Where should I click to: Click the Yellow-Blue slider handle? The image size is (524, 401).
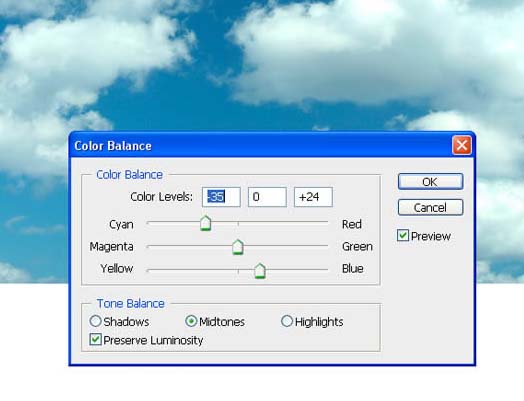click(260, 271)
